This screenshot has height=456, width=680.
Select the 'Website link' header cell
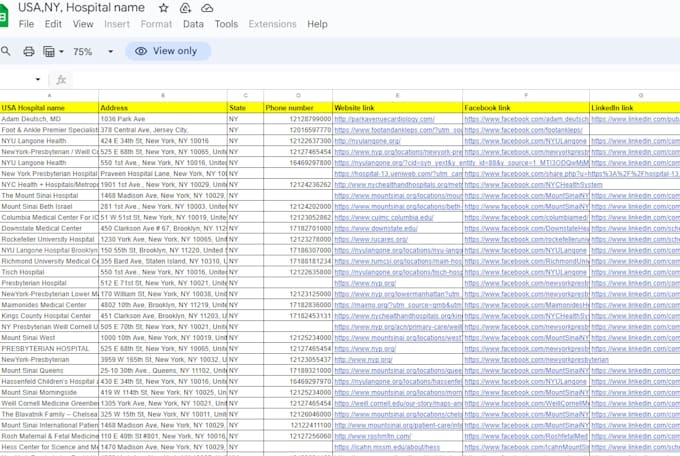[398, 108]
